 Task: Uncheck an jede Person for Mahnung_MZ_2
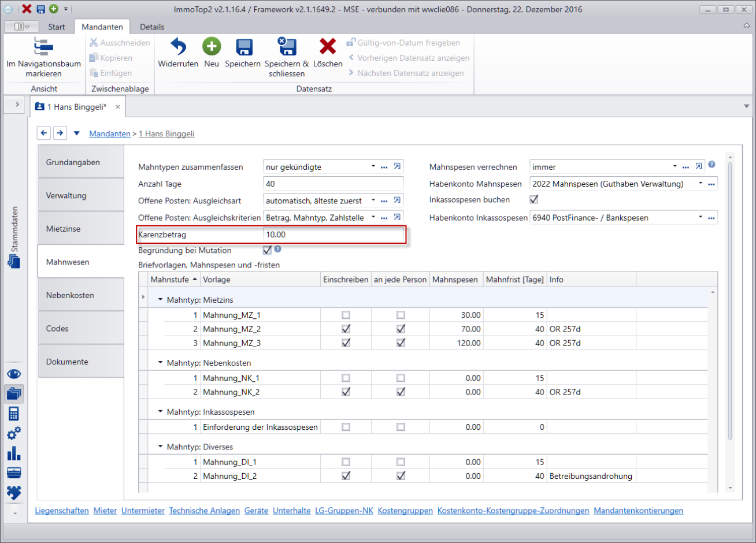coord(401,329)
